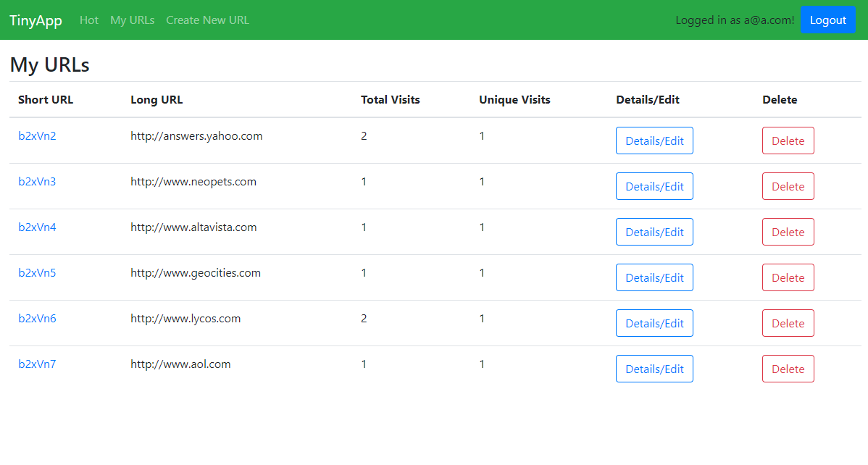Remove the aol.com URL row

[x=788, y=369]
